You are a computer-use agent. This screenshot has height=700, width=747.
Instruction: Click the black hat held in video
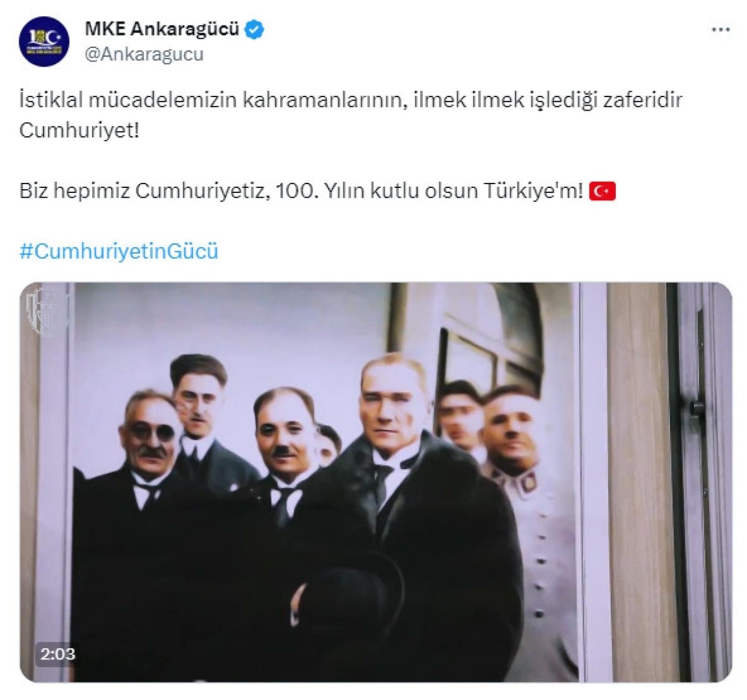click(x=353, y=588)
